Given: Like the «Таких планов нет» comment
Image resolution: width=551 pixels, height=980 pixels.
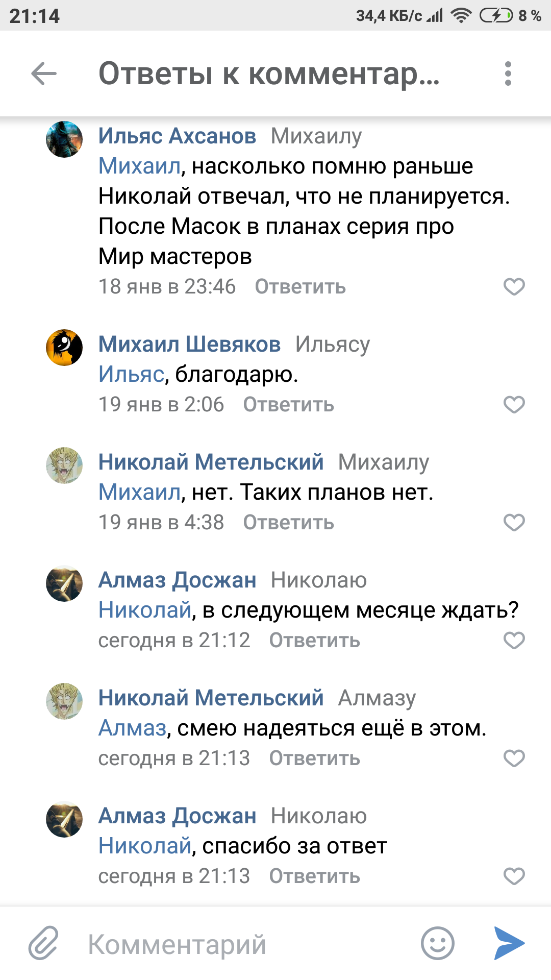Looking at the screenshot, I should [514, 523].
